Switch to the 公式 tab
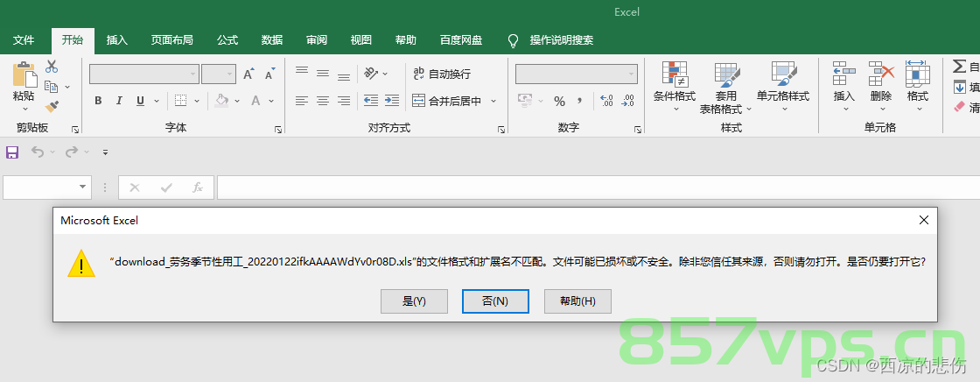 click(x=227, y=40)
